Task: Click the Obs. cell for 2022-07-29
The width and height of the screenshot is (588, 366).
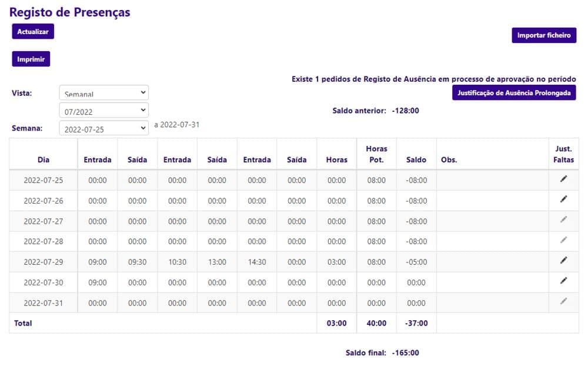Action: 492,262
